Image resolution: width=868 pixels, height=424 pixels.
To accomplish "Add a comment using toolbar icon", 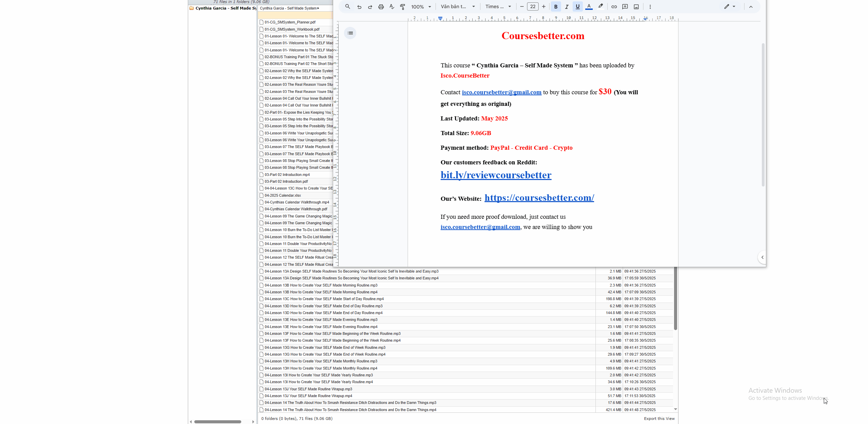I will click(x=625, y=6).
